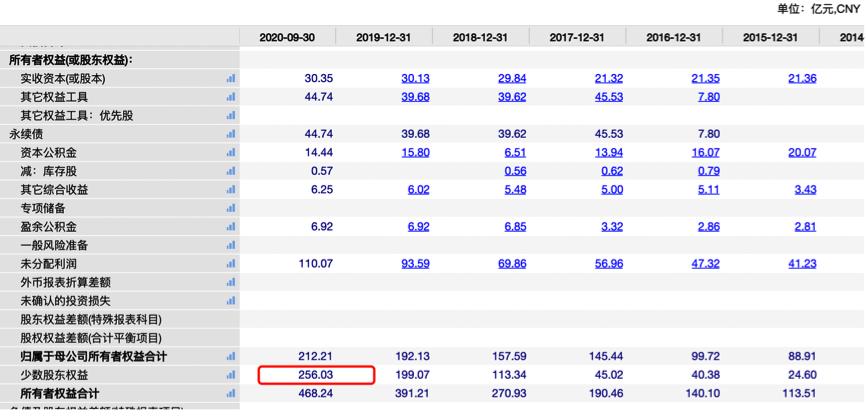Click chart icon for 少数股东权益 row

click(231, 375)
